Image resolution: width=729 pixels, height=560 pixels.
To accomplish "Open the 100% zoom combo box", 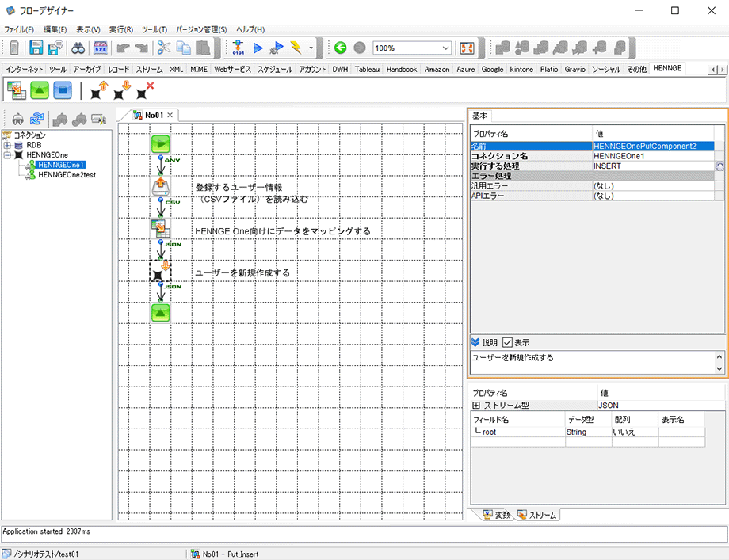I will tap(412, 48).
